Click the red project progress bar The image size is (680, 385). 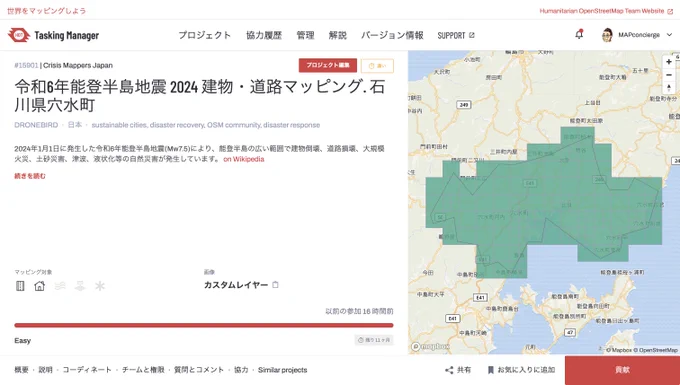tap(204, 325)
